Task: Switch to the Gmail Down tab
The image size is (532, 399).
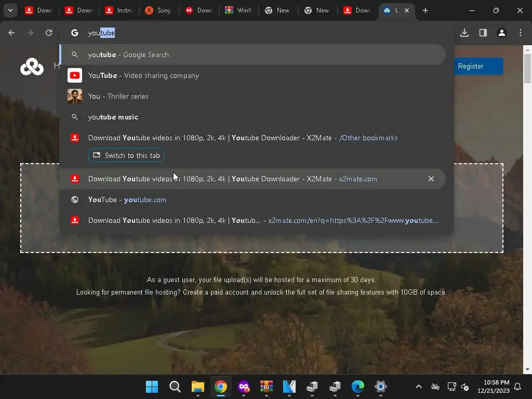Action: [x=198, y=10]
